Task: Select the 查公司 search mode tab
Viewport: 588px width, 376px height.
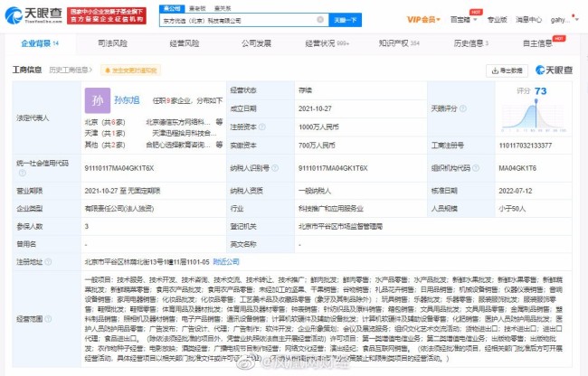Action: 172,8
